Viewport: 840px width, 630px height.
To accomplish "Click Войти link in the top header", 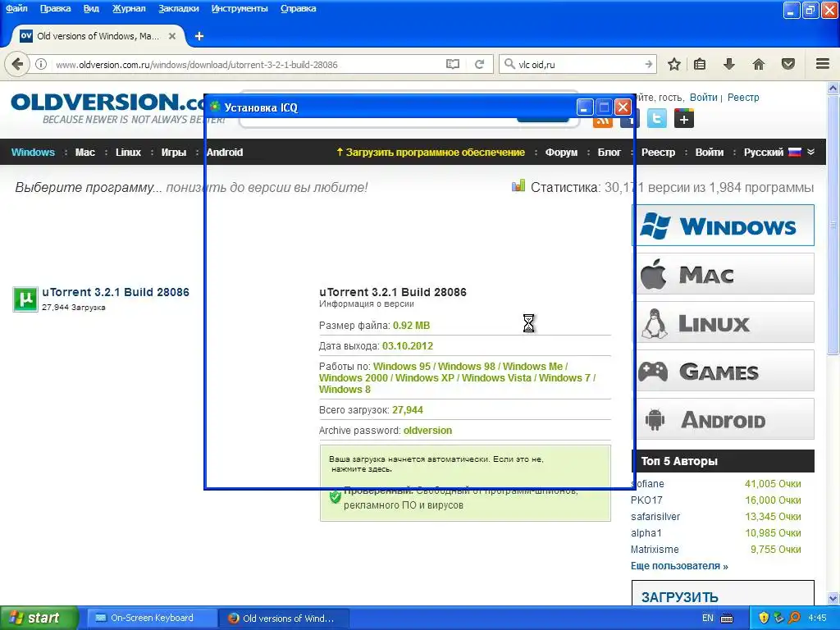I will [x=703, y=98].
